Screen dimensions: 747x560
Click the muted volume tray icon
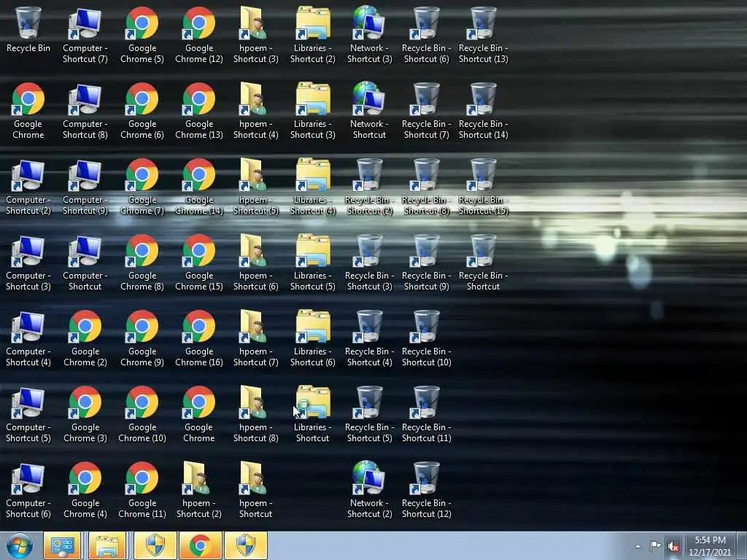[x=673, y=546]
